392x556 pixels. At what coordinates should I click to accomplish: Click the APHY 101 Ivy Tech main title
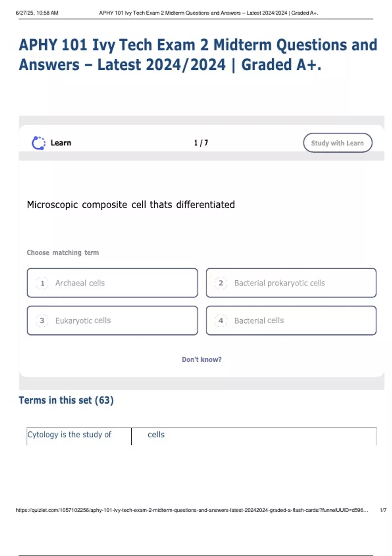click(x=198, y=55)
